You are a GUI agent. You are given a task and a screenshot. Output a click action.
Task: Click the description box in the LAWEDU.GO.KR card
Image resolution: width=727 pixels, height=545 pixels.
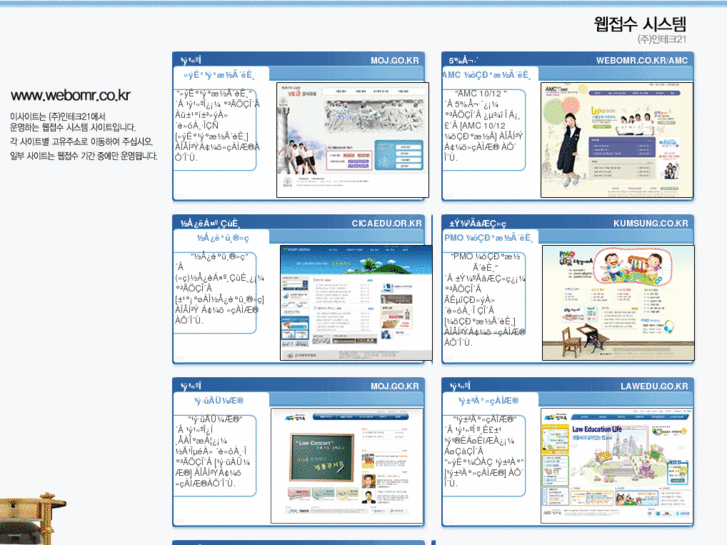tap(484, 455)
